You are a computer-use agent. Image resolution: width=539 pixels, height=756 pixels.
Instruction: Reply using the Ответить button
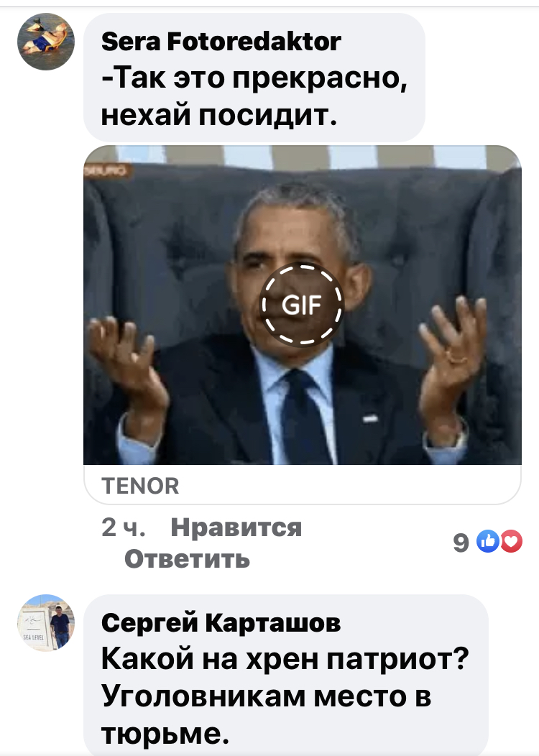[x=187, y=559]
